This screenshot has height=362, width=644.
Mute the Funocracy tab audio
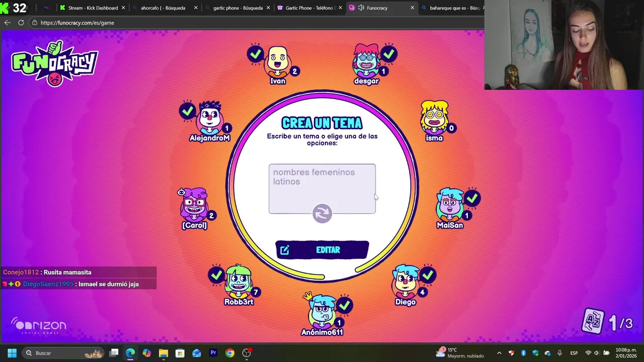361,8
